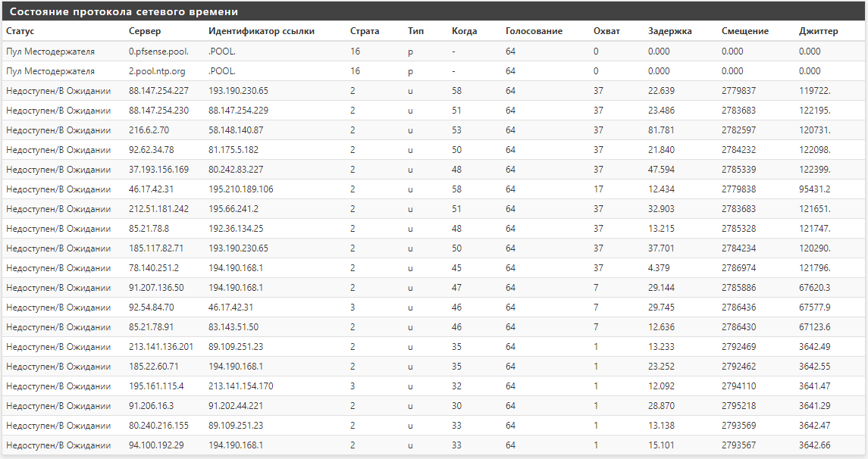Click the "Когда" column header
868x459 pixels.
[x=464, y=31]
